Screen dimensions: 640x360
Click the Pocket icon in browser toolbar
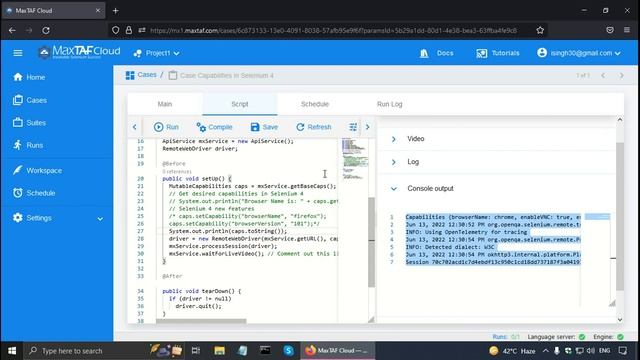tap(610, 30)
